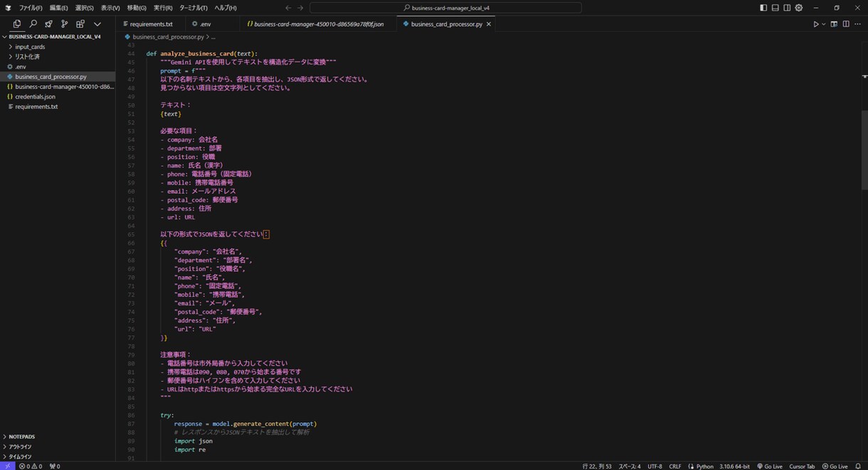This screenshot has width=868, height=470.
Task: Expand the NOTEPADS section
Action: (x=58, y=437)
